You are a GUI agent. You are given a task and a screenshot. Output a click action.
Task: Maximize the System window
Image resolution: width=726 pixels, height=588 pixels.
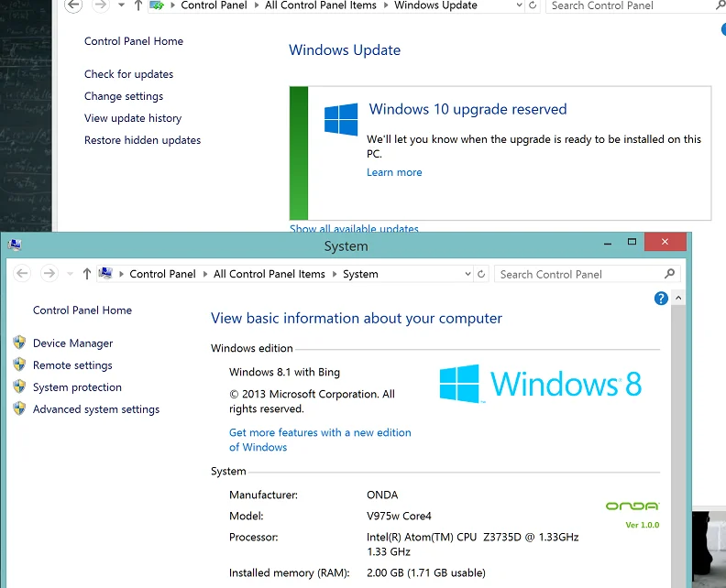coord(632,242)
